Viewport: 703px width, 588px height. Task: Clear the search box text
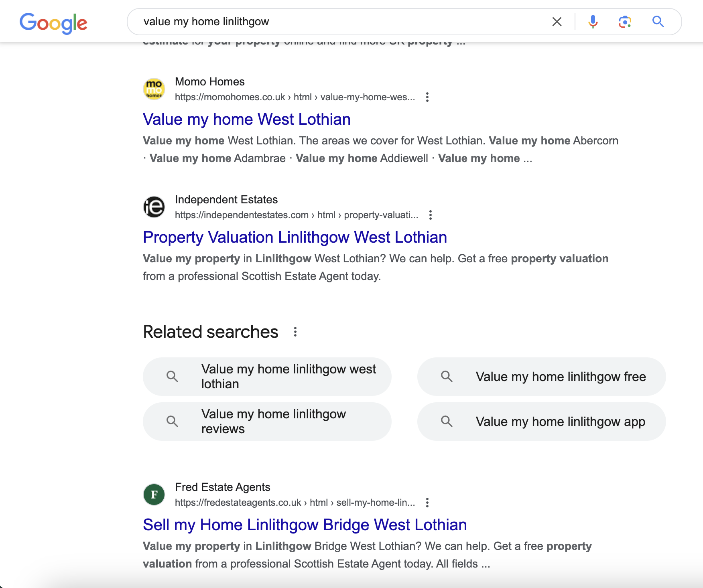[x=557, y=22]
